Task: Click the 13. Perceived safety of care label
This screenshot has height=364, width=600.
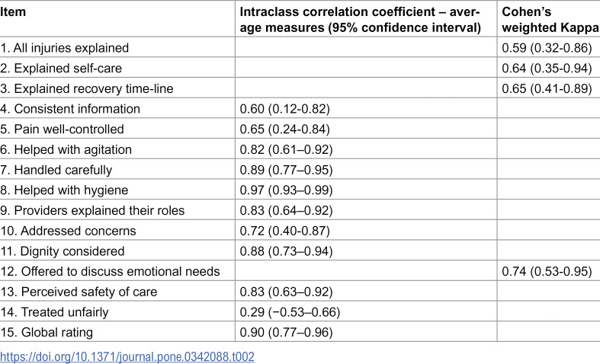Action: [x=79, y=292]
